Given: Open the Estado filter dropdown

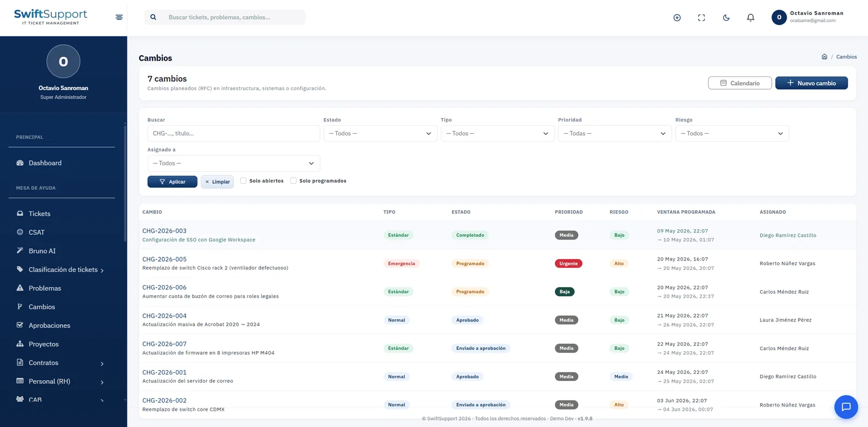Looking at the screenshot, I should [380, 133].
